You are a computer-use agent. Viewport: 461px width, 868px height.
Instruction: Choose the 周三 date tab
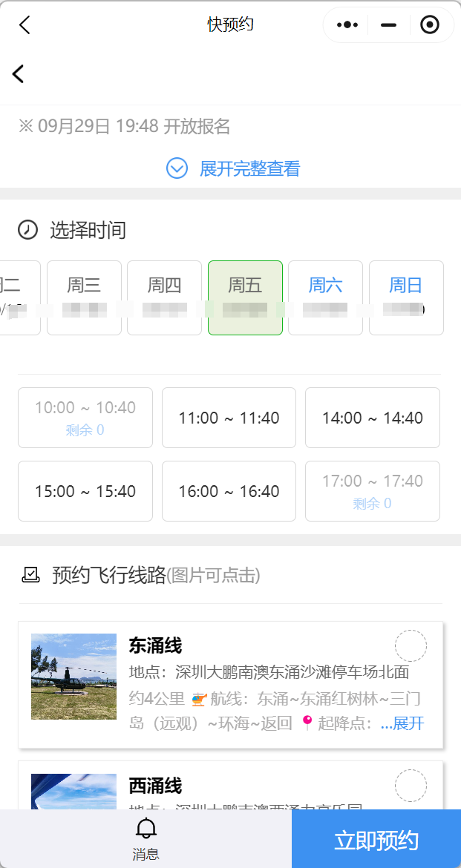(84, 297)
